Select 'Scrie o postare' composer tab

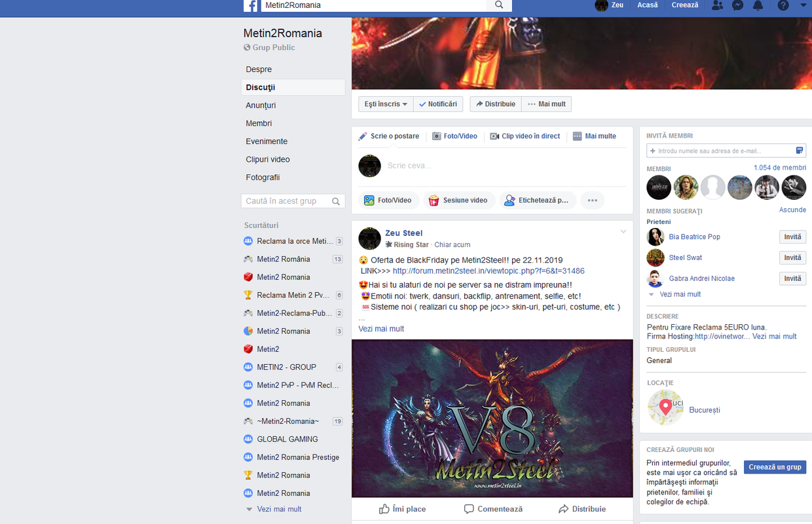389,136
